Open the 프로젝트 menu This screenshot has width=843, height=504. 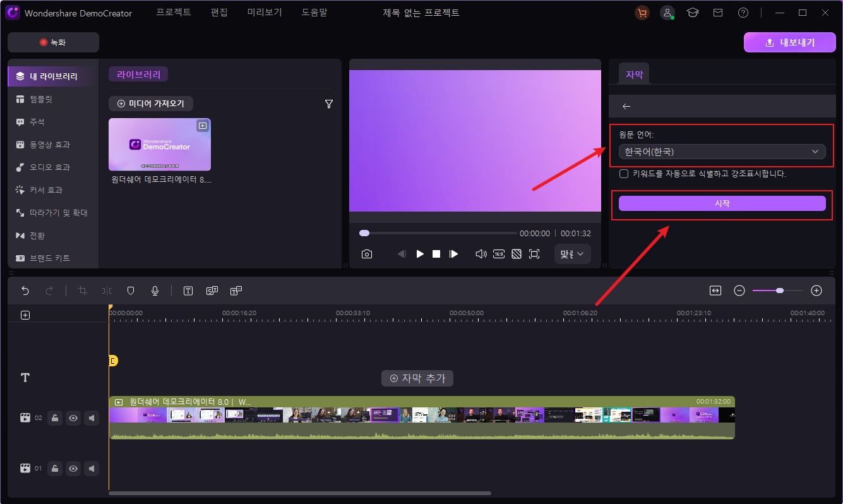(x=174, y=13)
